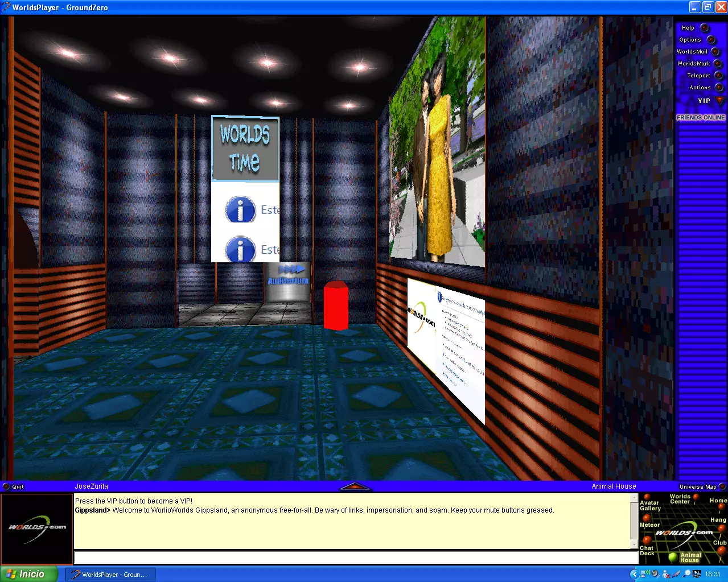Select WorldsPlayer taskbar button
Viewport: 728px width, 582px height.
click(110, 575)
